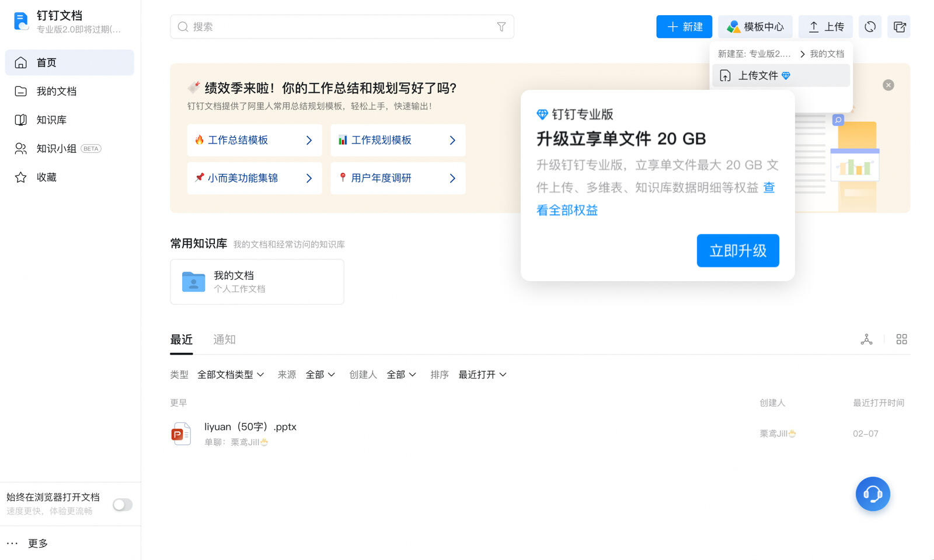This screenshot has width=934, height=560.
Task: Click the 立即升级 upgrade button
Action: click(738, 251)
